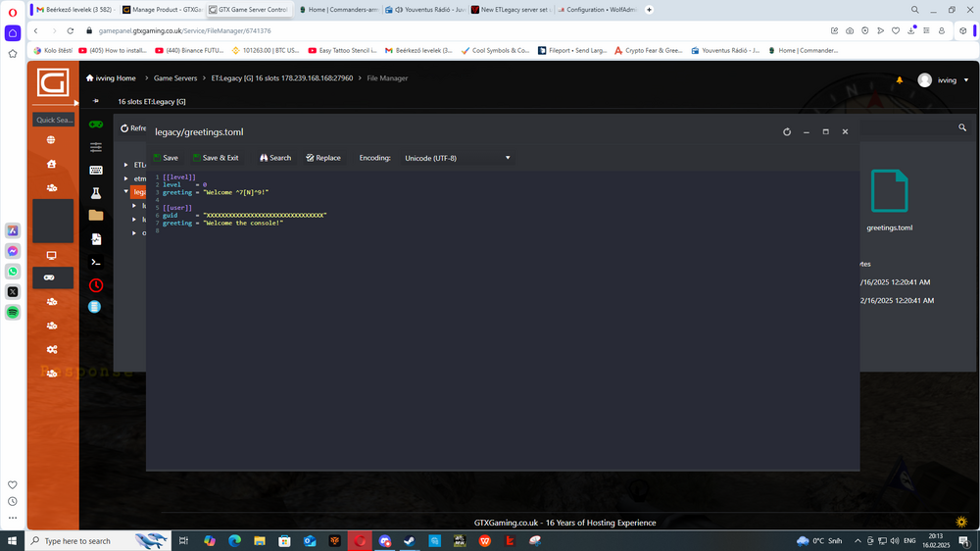Switch to the Youventus Rádió tab
Viewport: 980px width, 551px height.
(425, 10)
